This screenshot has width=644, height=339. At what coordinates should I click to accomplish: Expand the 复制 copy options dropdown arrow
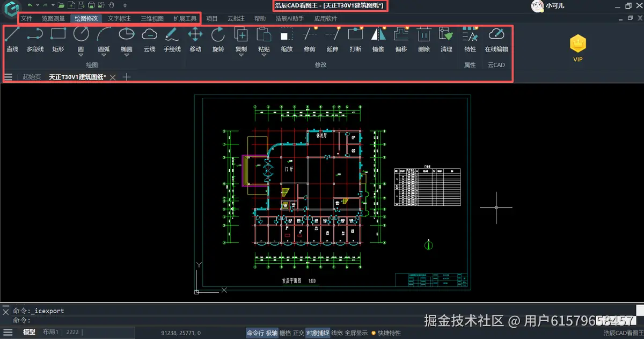(x=241, y=55)
